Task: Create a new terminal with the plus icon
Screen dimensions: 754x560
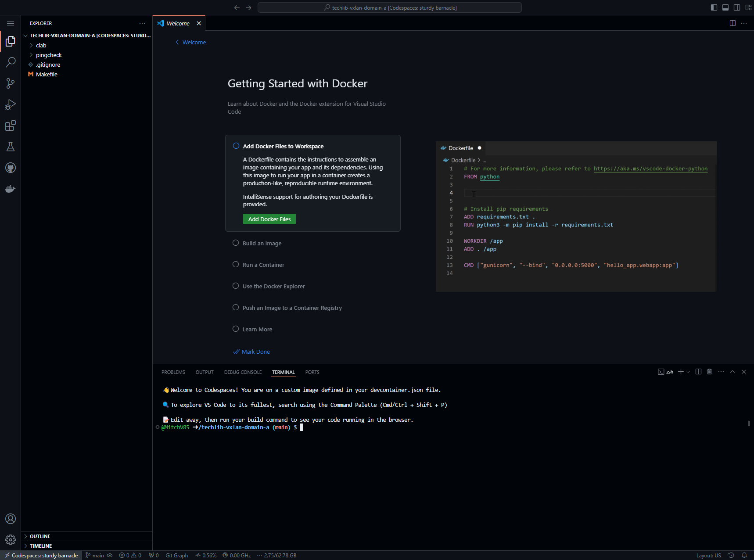Action: click(681, 372)
